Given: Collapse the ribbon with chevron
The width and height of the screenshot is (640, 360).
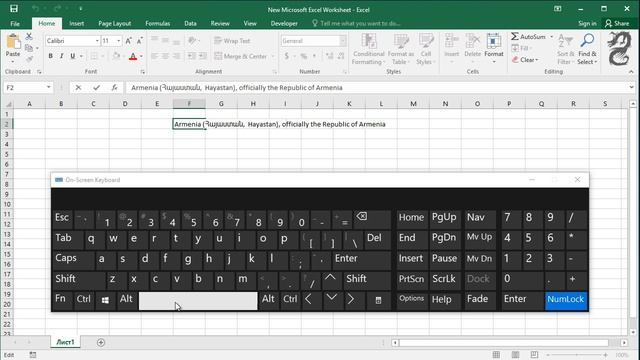Looking at the screenshot, I should (631, 72).
